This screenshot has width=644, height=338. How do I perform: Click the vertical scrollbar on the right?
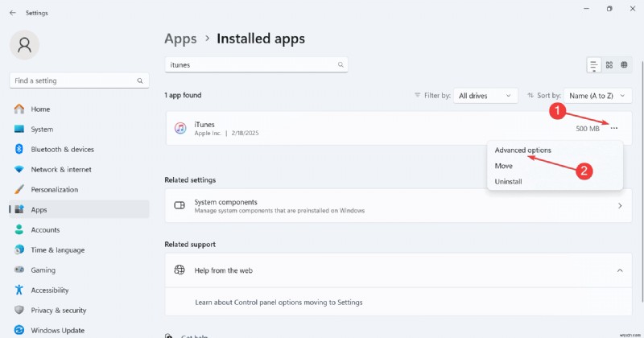click(x=642, y=180)
